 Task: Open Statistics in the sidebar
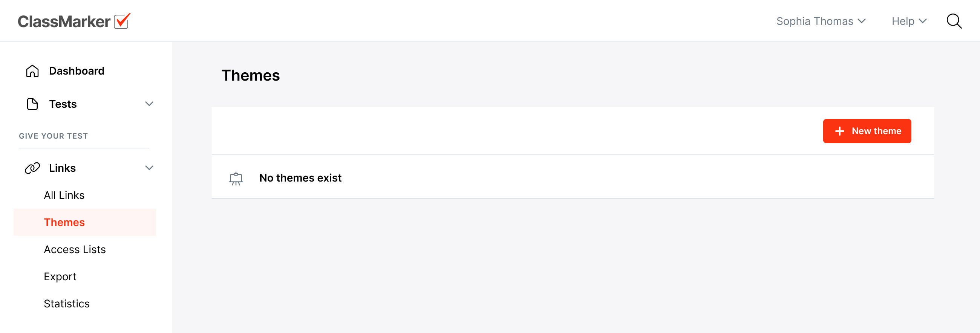point(67,304)
